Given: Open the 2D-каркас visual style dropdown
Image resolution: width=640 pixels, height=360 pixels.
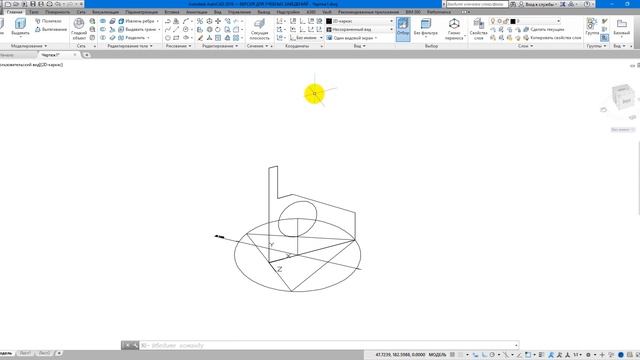Looking at the screenshot, I should [360, 21].
